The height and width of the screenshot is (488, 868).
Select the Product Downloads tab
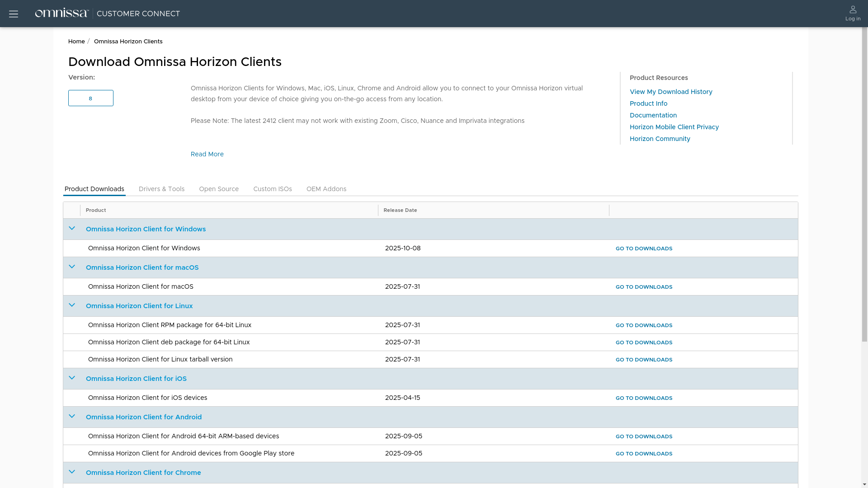tap(94, 189)
